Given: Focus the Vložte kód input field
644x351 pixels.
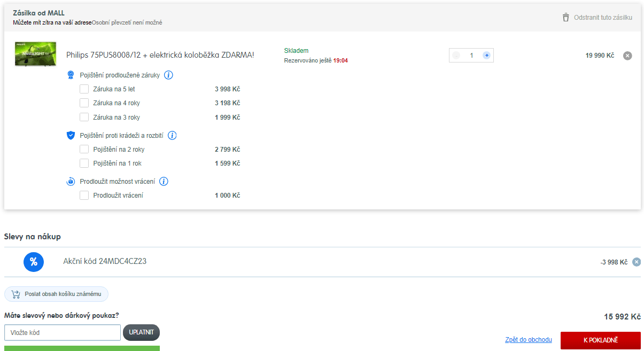Looking at the screenshot, I should click(x=63, y=332).
